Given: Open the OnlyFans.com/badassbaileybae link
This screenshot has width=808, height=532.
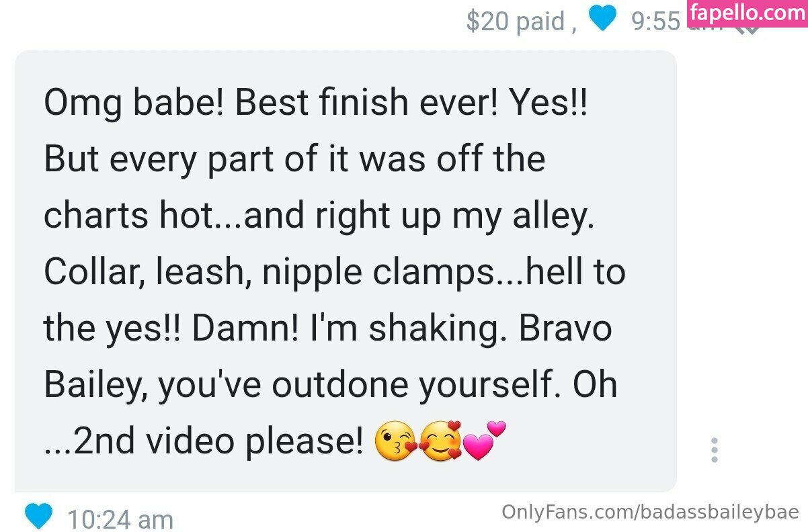Looking at the screenshot, I should coord(650,512).
